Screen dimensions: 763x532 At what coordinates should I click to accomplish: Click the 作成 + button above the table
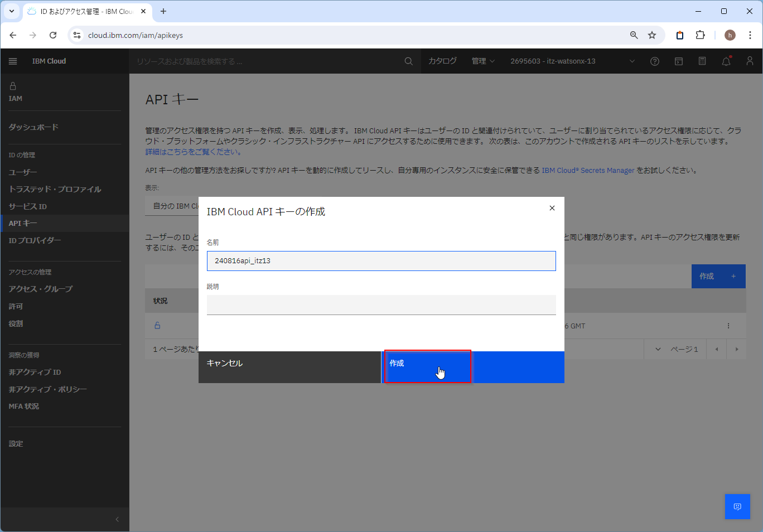718,277
